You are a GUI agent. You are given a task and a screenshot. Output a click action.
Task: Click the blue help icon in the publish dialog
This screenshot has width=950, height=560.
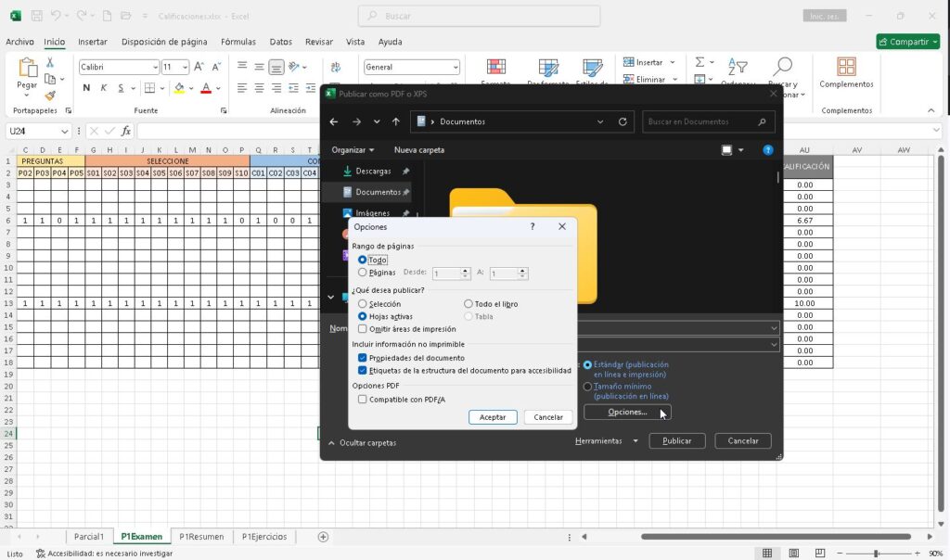click(768, 150)
